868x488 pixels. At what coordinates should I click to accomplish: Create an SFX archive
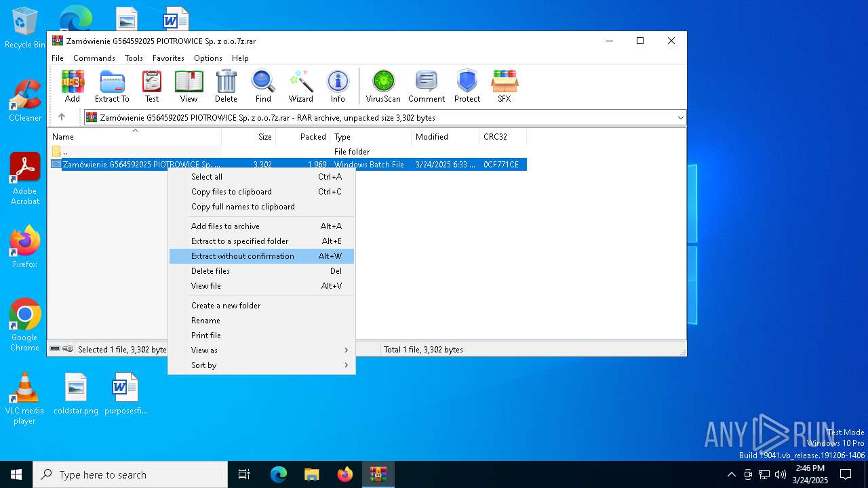point(505,86)
